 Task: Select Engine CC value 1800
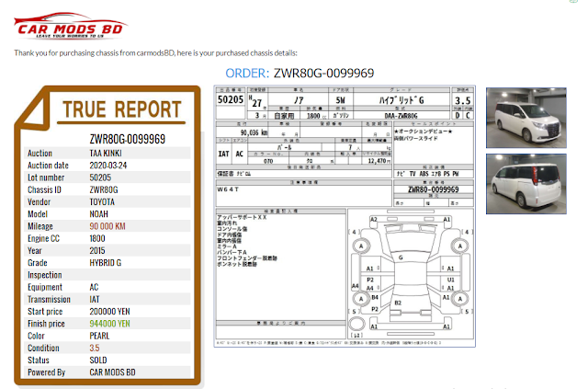tap(97, 238)
